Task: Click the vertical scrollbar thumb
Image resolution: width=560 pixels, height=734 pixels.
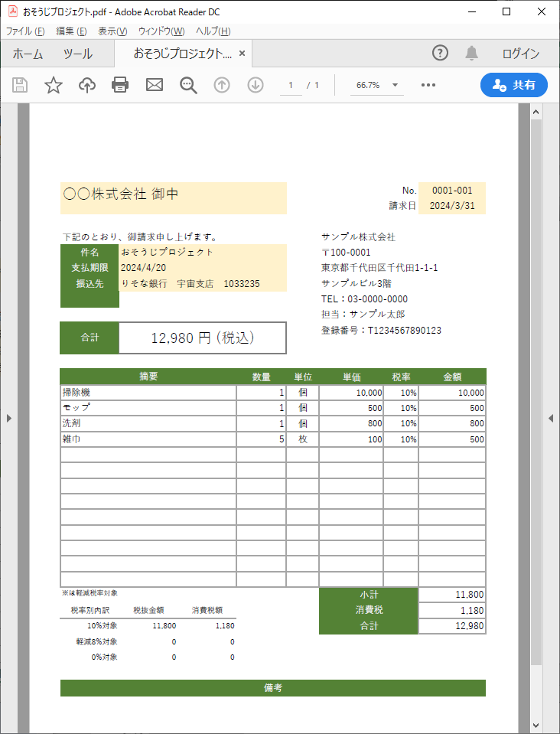Action: 536,393
